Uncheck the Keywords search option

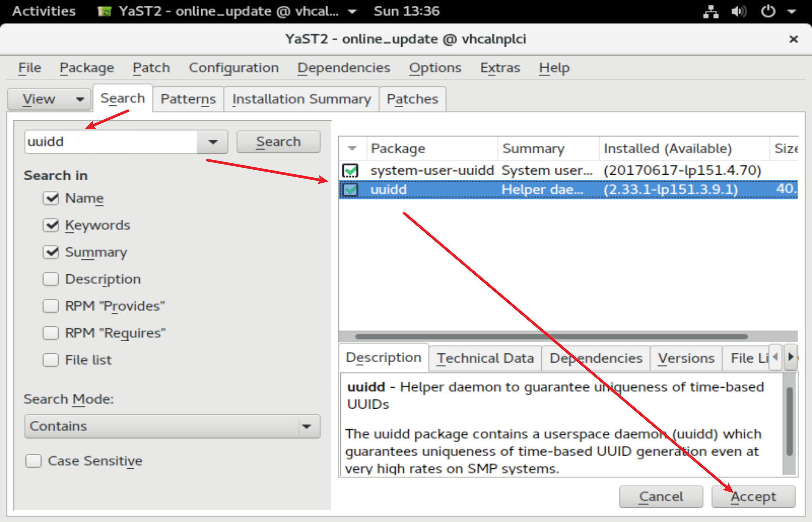[x=51, y=225]
